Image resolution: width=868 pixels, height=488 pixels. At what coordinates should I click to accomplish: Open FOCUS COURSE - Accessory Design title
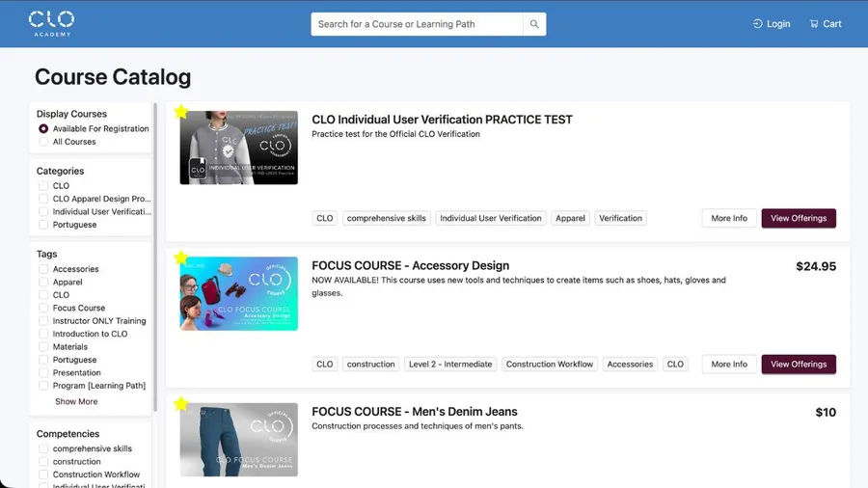coord(410,265)
